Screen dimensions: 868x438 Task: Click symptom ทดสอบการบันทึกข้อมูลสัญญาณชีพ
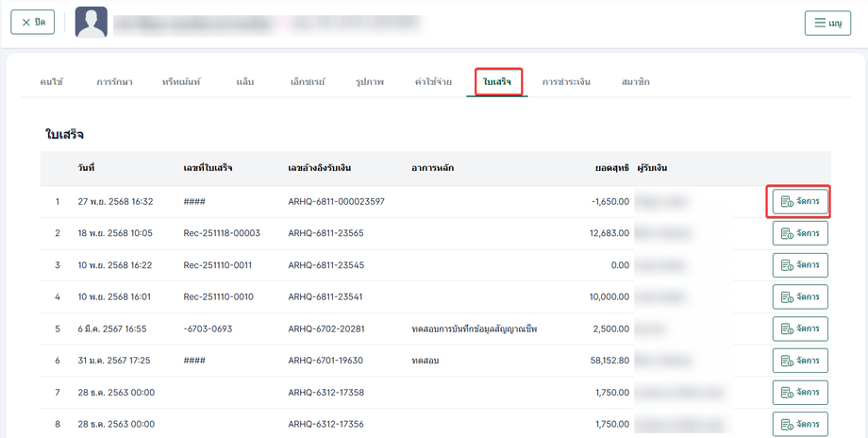pyautogui.click(x=475, y=328)
